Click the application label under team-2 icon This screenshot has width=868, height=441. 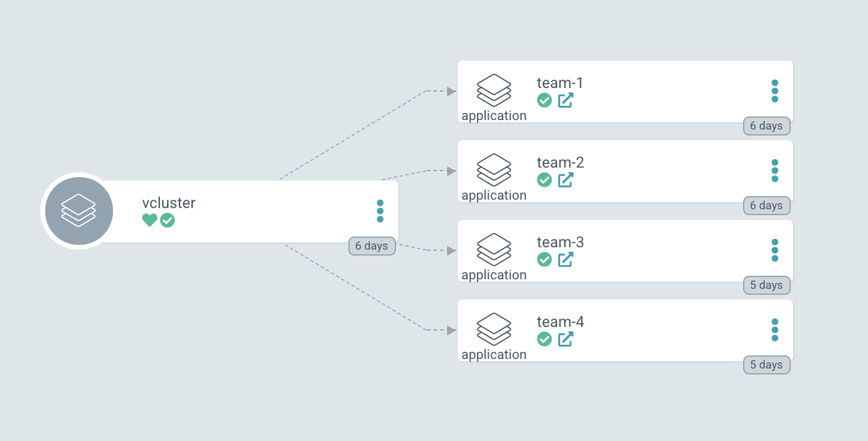click(494, 196)
